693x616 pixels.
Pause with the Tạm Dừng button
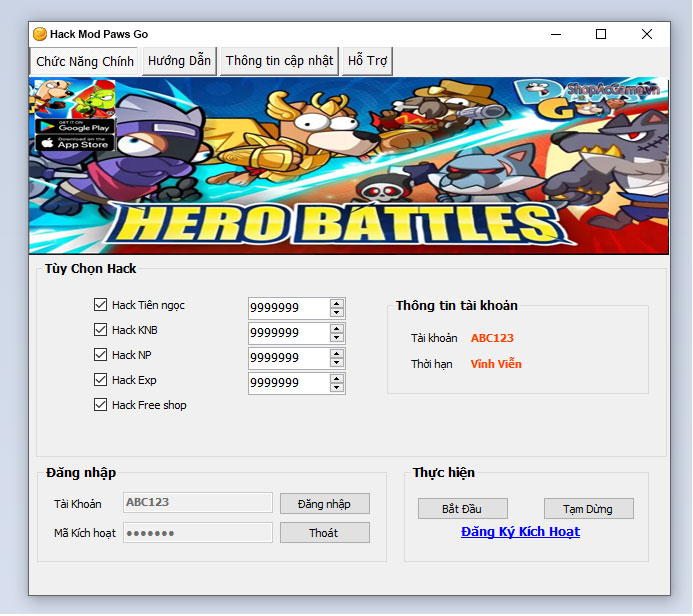coord(588,509)
